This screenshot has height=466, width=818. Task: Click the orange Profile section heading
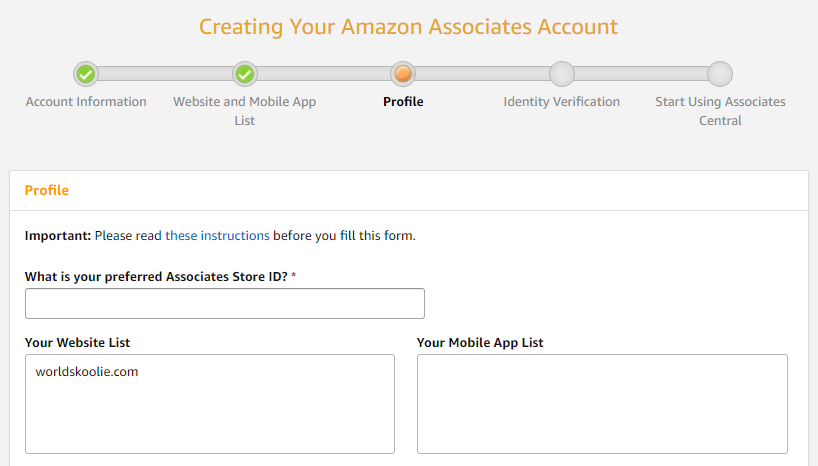pyautogui.click(x=46, y=190)
